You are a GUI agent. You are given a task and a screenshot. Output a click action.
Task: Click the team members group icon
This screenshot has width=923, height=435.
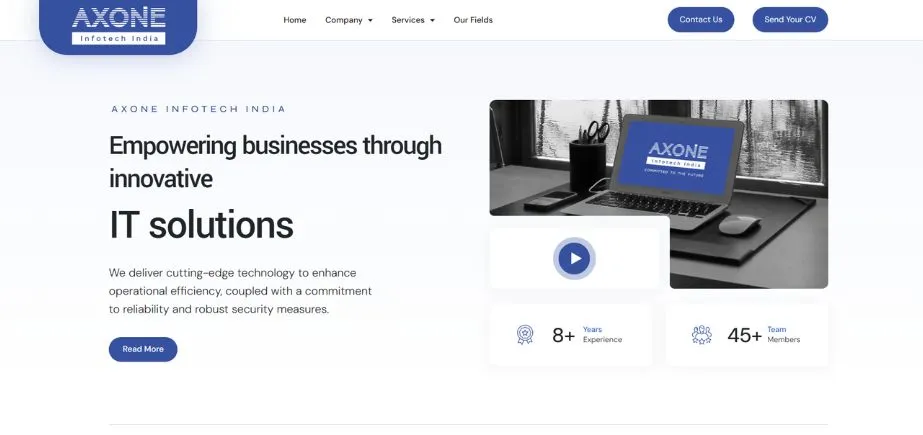[701, 334]
